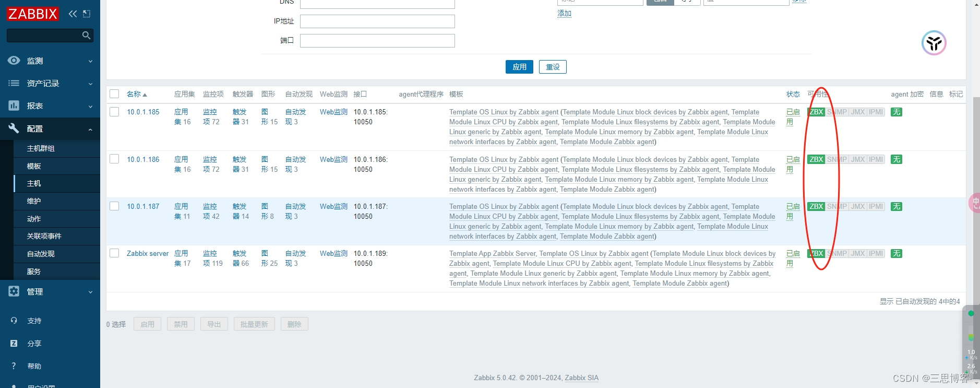Click encryption 无 badge for 10.0.1.185
980x388 pixels.
896,112
